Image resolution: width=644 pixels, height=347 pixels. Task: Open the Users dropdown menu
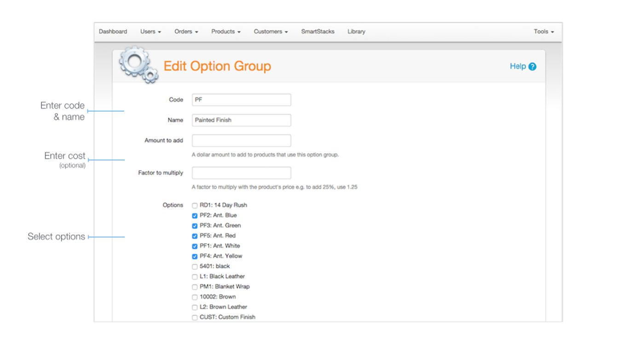(150, 32)
